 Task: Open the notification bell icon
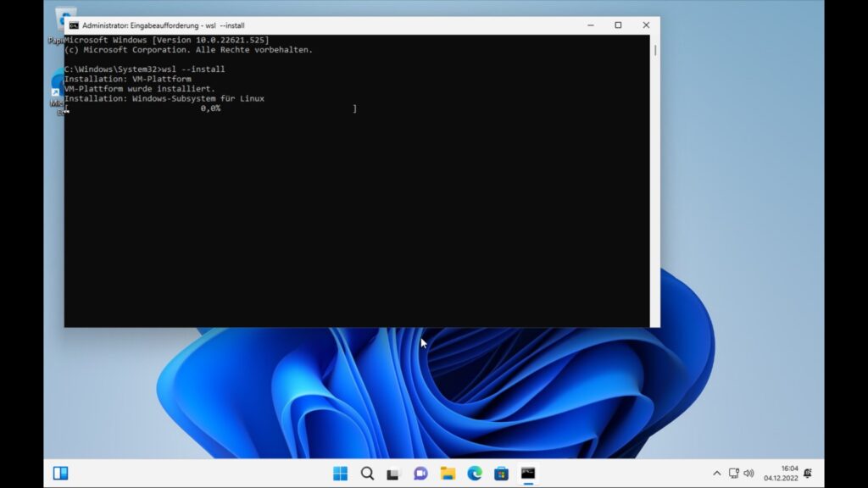(x=808, y=473)
